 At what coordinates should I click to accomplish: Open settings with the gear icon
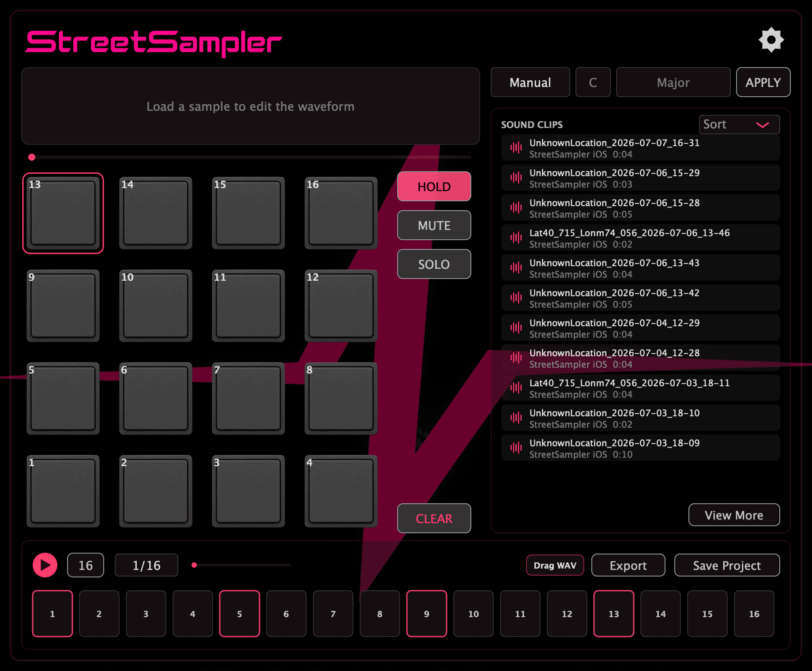point(771,40)
